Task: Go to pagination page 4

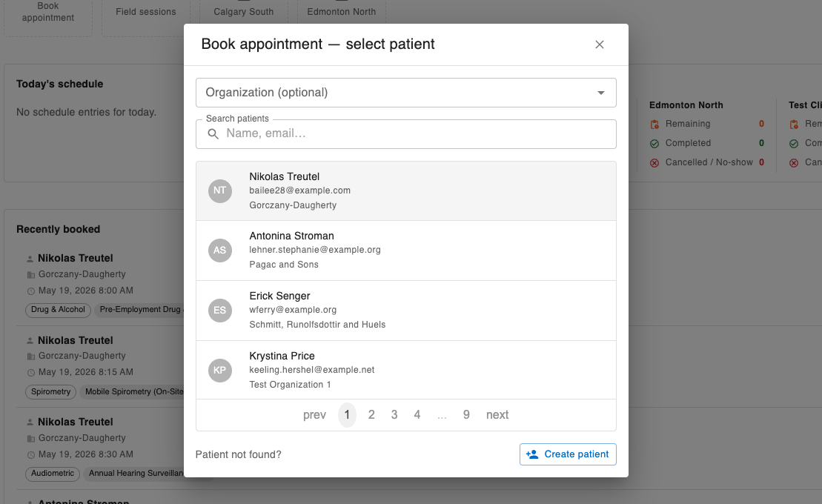Action: coord(417,415)
